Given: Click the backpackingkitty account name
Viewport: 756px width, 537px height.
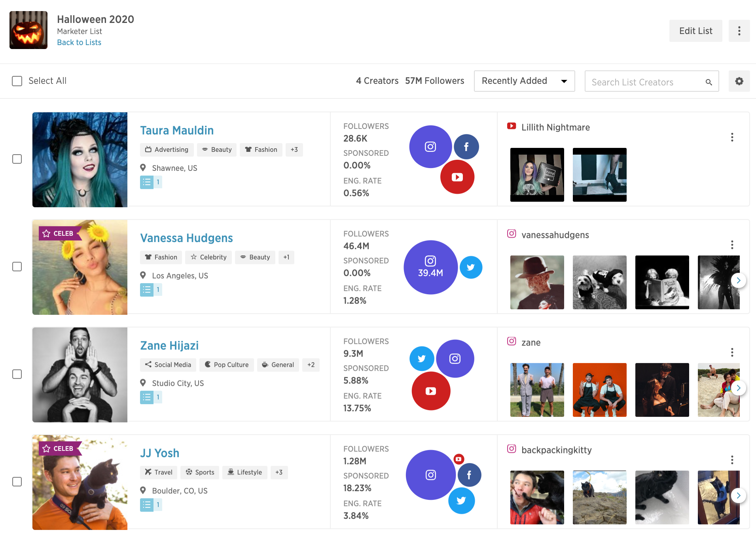Looking at the screenshot, I should tap(557, 450).
